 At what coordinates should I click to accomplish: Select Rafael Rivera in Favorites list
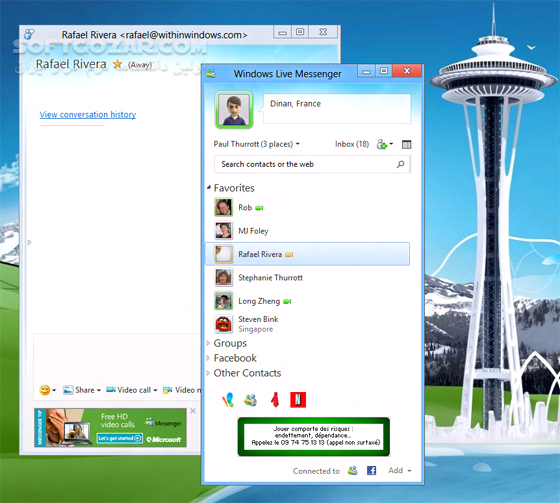307,254
